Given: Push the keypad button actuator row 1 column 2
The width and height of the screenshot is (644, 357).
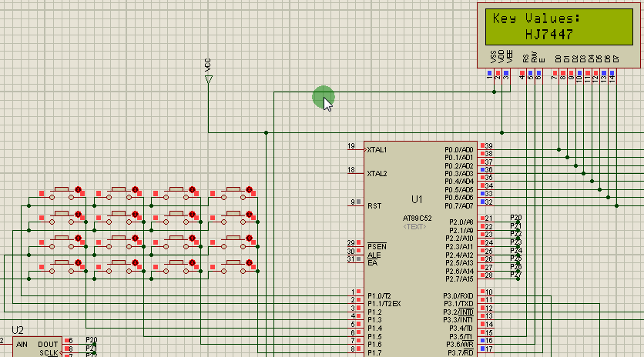Looking at the screenshot, I should pyautogui.click(x=119, y=189).
